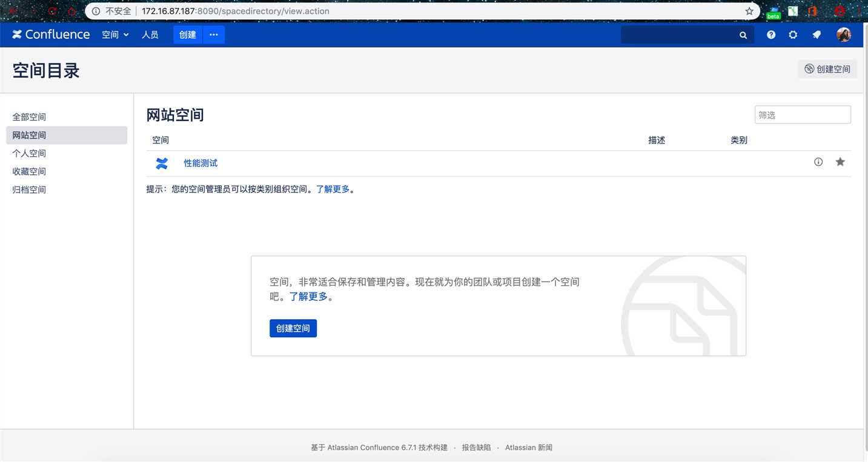Click the 类别 column header
The width and height of the screenshot is (868, 462).
(739, 140)
